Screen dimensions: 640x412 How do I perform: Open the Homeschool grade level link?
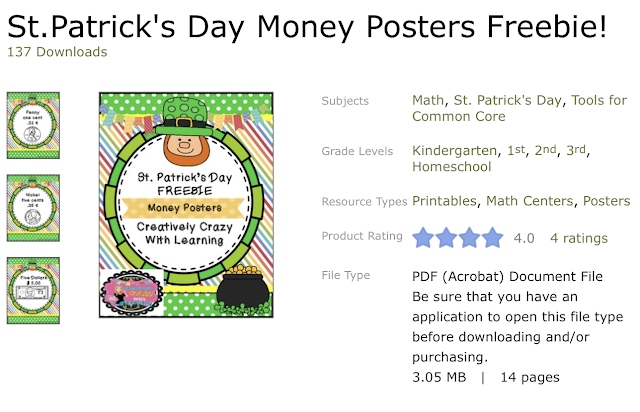coord(451,167)
